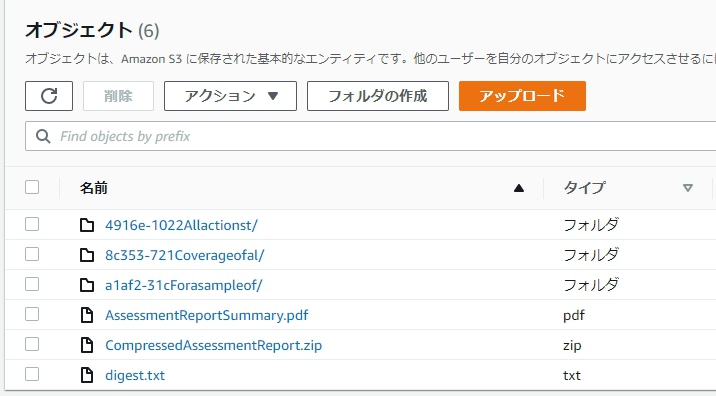
Task: Sort by タイプ using the triangle icon
Action: [688, 188]
